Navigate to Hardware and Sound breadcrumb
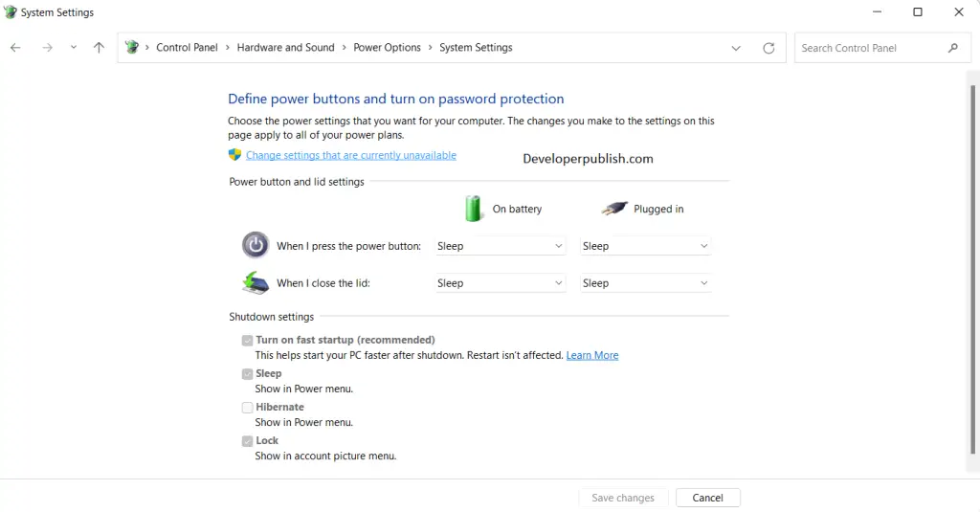Image resolution: width=980 pixels, height=512 pixels. (285, 48)
